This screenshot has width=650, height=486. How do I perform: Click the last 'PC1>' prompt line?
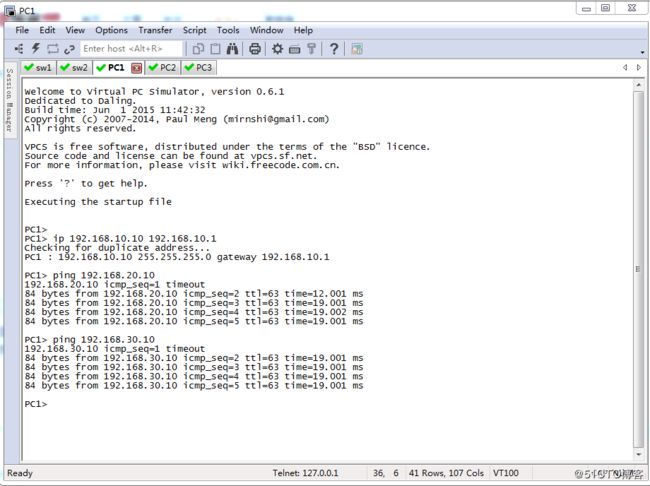(x=36, y=404)
